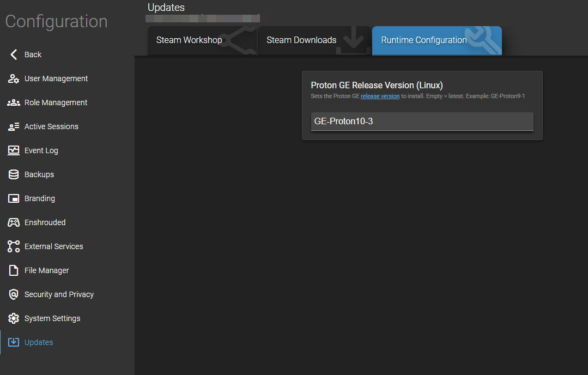Click the Branding icon in sidebar
Viewport: 588px width, 375px height.
[14, 198]
